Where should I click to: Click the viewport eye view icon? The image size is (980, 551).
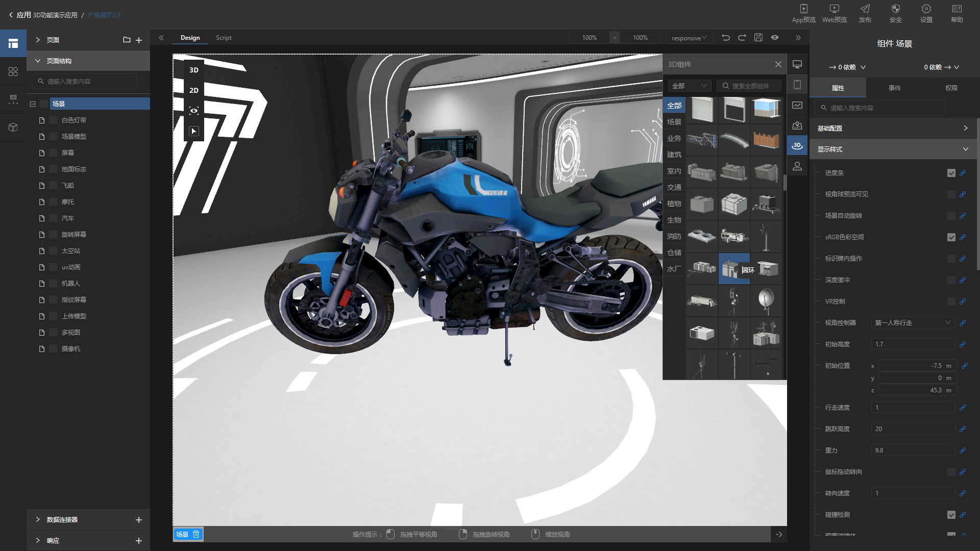tap(194, 111)
